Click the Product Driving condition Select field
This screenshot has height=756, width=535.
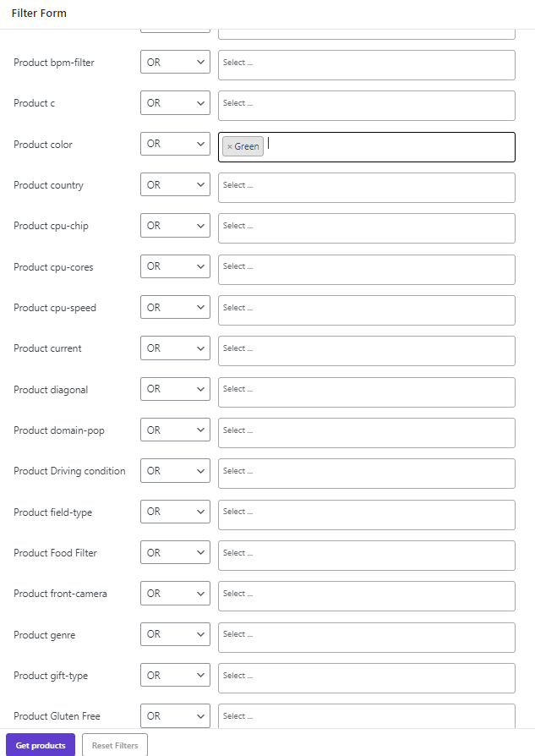(366, 474)
